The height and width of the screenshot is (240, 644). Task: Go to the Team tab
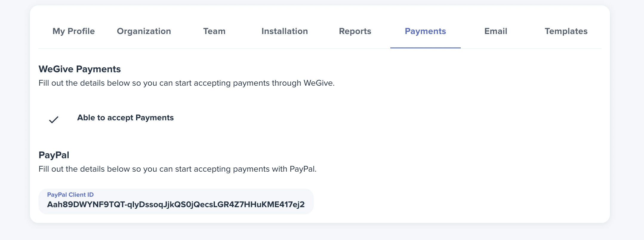214,31
